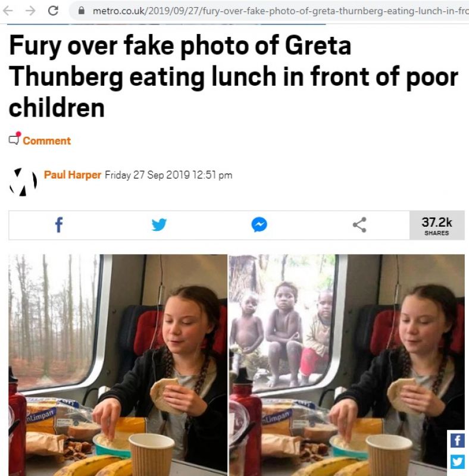Click the author avatar image
This screenshot has width=469, height=476.
click(x=23, y=182)
